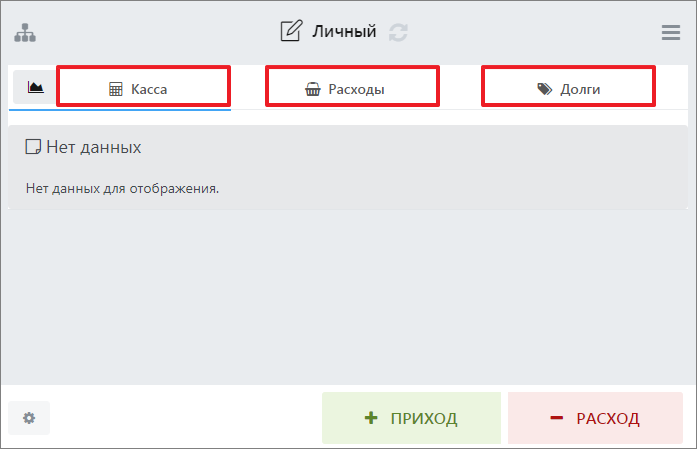Open the account hierarchy tree icon

point(25,31)
